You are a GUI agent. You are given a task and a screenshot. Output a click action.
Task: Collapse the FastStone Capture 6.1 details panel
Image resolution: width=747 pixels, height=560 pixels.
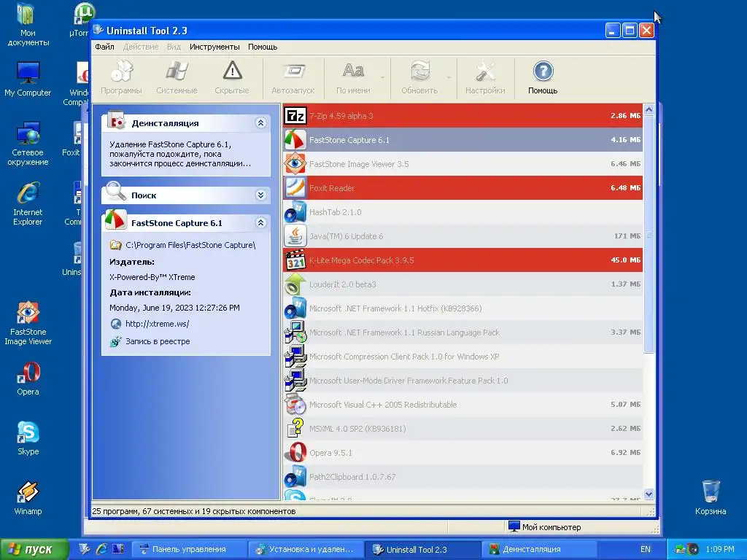pos(260,222)
